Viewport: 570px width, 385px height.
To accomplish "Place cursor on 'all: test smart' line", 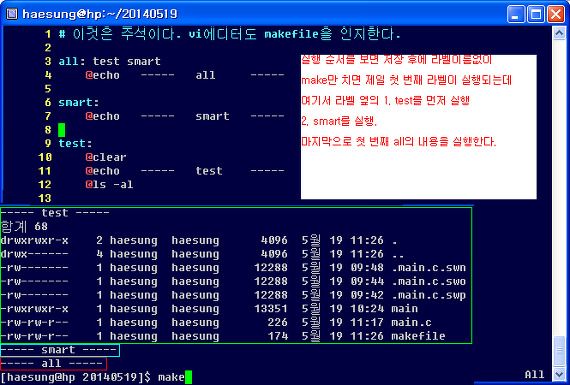I will pyautogui.click(x=109, y=61).
